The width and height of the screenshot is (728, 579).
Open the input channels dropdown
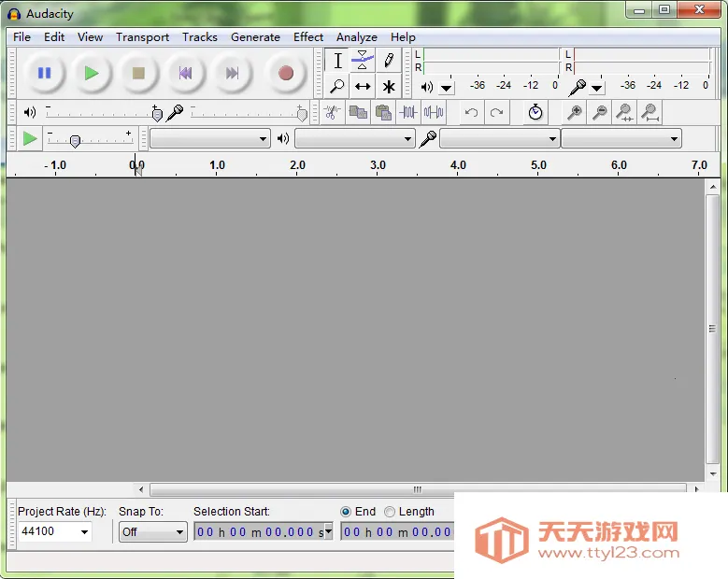(621, 139)
